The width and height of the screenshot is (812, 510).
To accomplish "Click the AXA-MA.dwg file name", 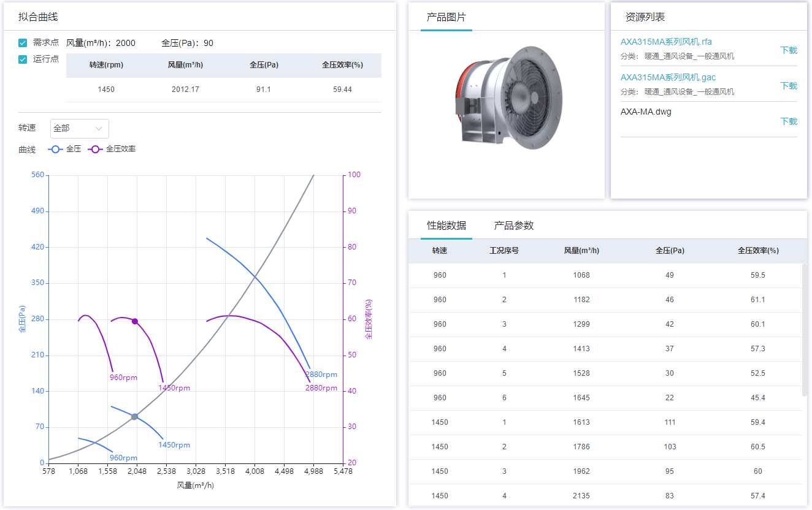I will click(646, 112).
